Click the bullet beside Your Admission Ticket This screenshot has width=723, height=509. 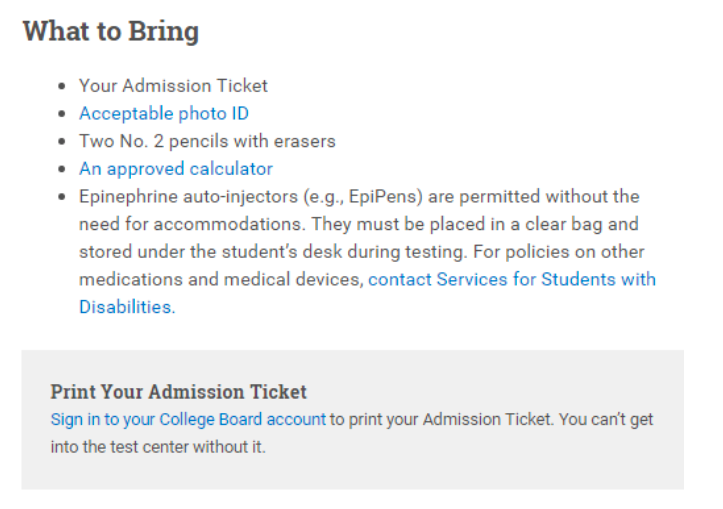pyautogui.click(x=62, y=86)
